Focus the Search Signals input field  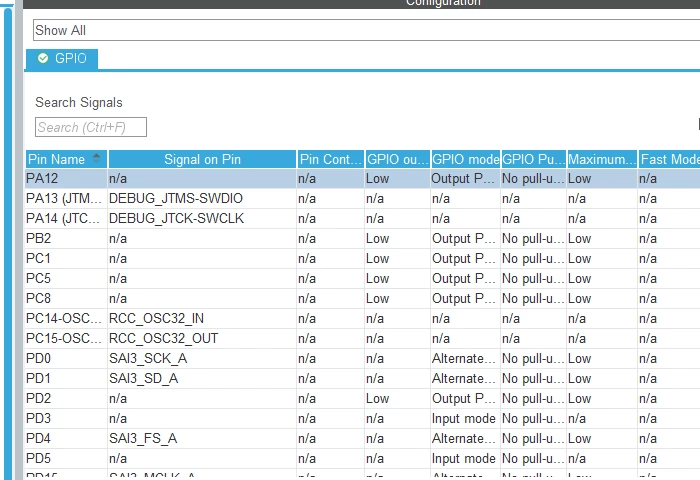click(91, 127)
